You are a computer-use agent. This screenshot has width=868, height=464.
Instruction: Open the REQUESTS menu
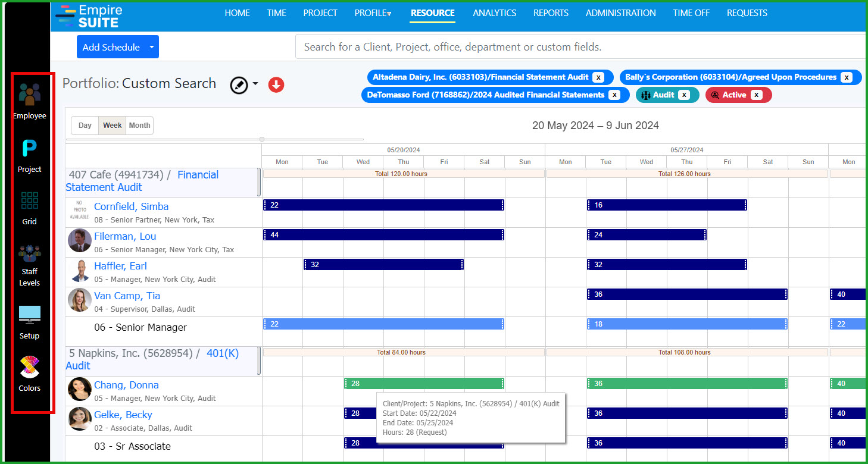(747, 13)
